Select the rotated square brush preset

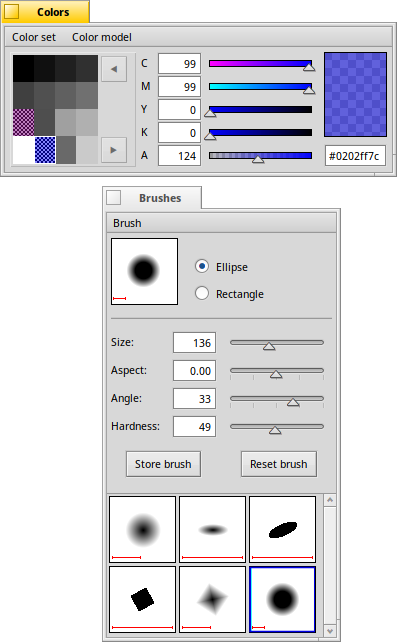[142, 599]
